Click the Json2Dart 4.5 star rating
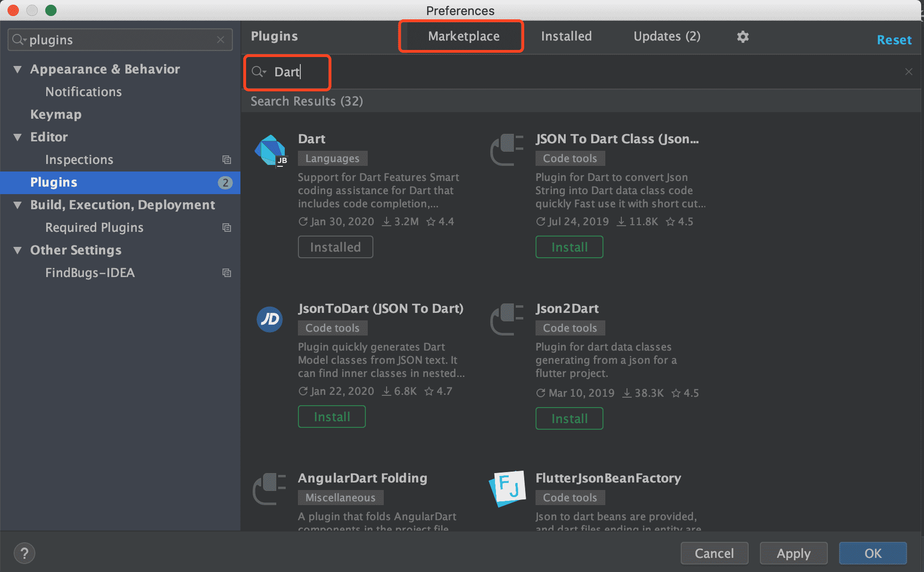This screenshot has width=924, height=572. (x=685, y=393)
